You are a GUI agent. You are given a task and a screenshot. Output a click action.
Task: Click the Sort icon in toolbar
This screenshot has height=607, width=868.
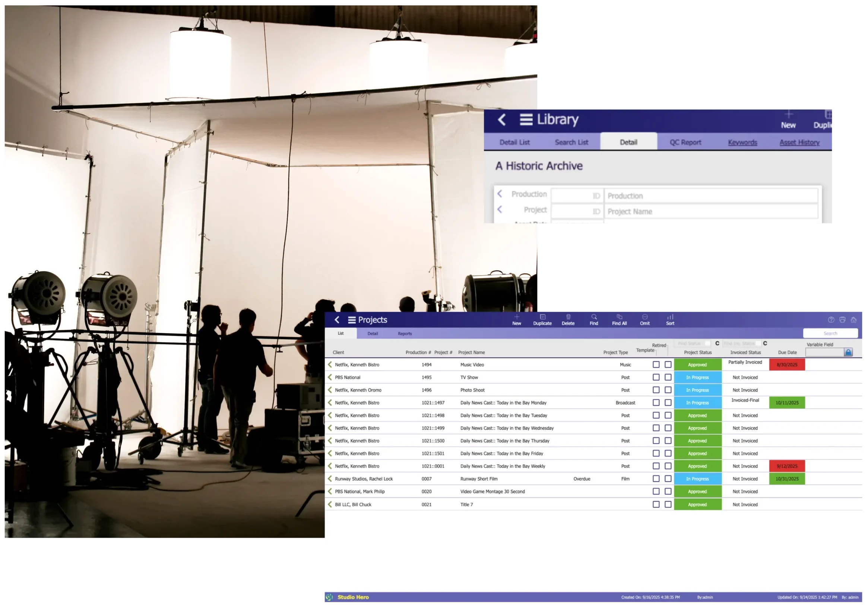(x=670, y=317)
